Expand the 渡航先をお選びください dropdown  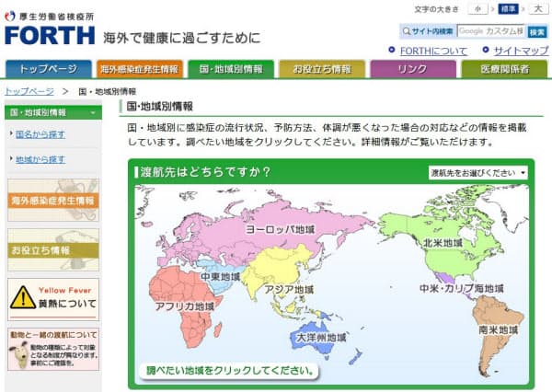pos(478,172)
